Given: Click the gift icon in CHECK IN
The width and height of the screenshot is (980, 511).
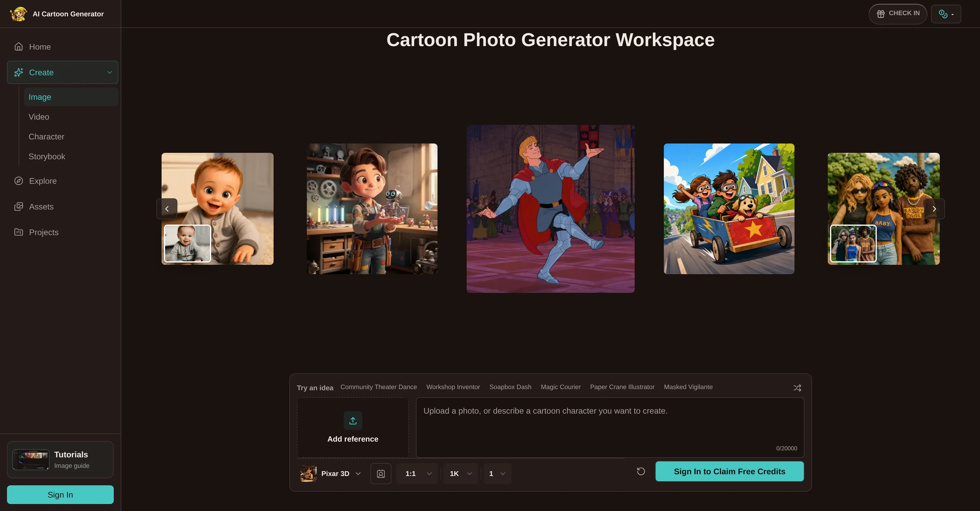Looking at the screenshot, I should tap(881, 14).
